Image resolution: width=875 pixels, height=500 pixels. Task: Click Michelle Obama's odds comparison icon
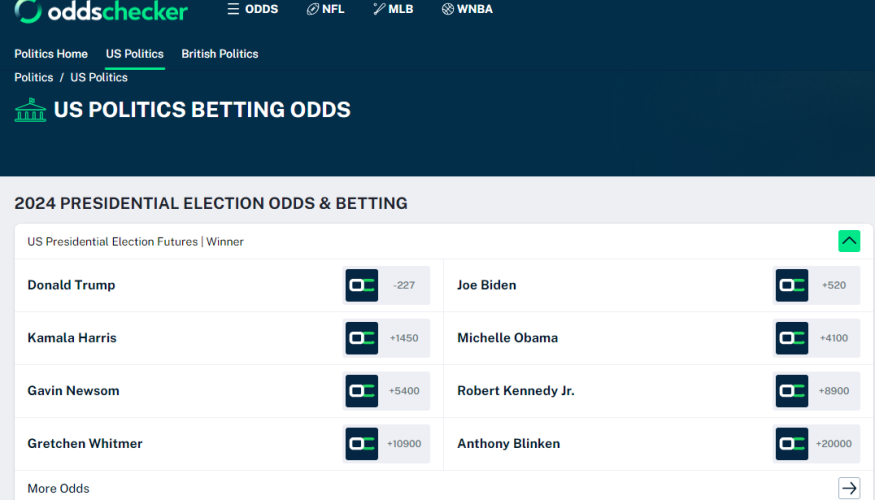791,338
